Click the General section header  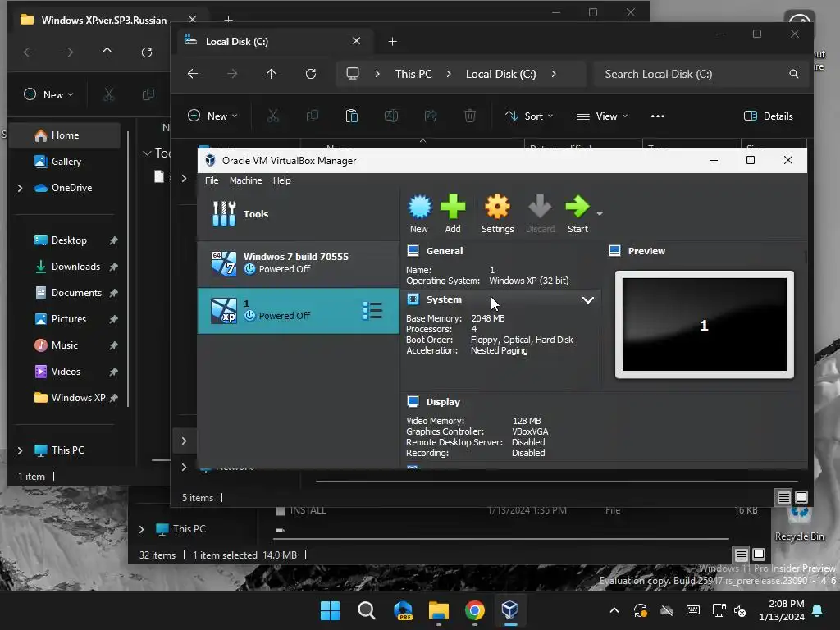click(x=444, y=251)
